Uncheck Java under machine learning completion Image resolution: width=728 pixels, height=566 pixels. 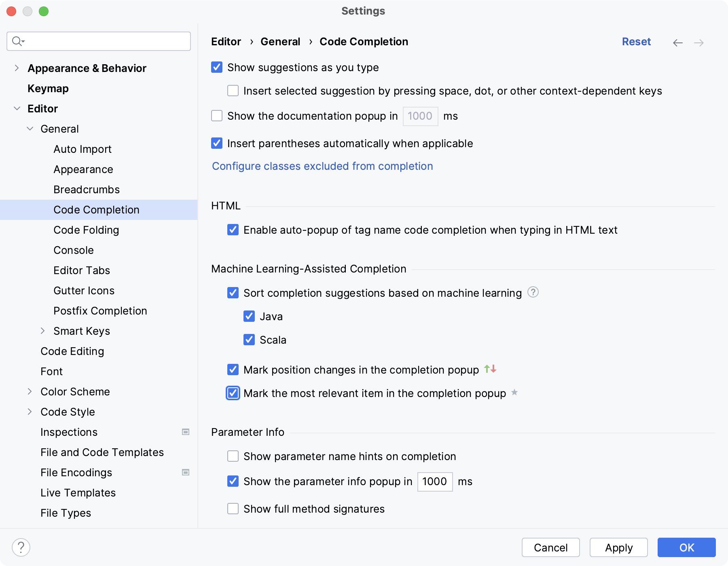[x=249, y=316]
